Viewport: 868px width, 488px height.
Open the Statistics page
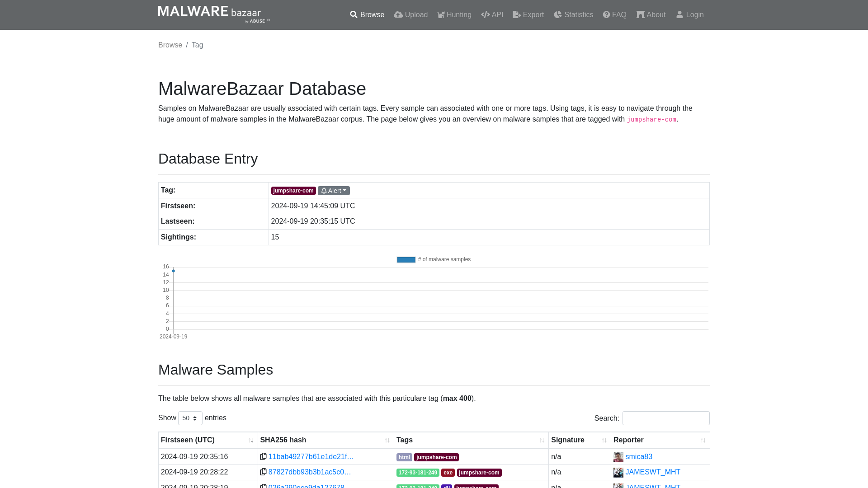point(573,15)
